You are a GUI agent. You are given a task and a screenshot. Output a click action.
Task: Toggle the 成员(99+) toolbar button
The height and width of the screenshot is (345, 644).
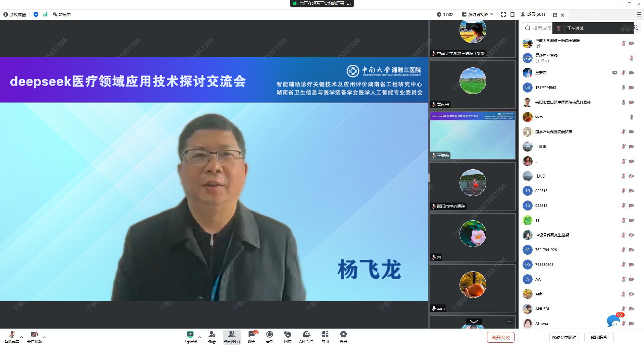pyautogui.click(x=231, y=337)
